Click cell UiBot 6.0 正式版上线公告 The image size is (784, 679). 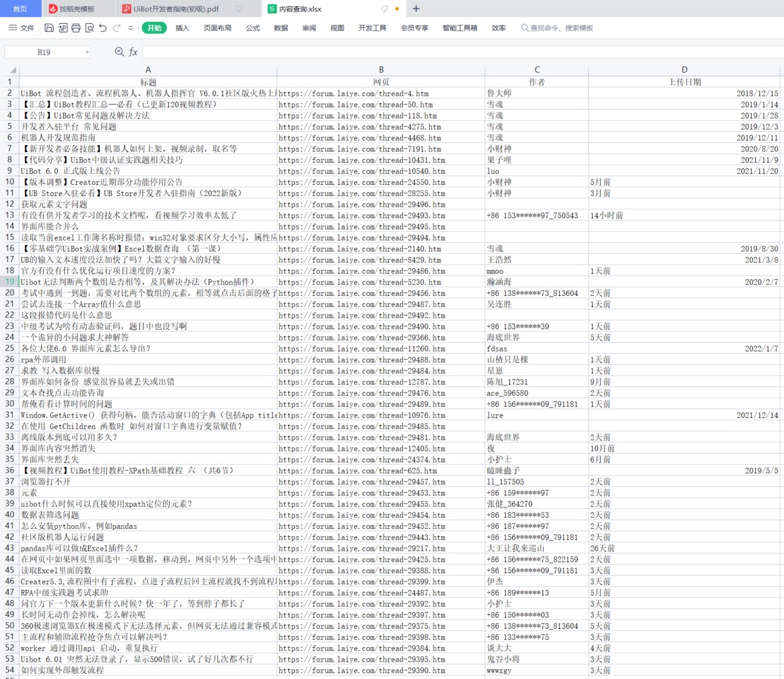coord(148,171)
